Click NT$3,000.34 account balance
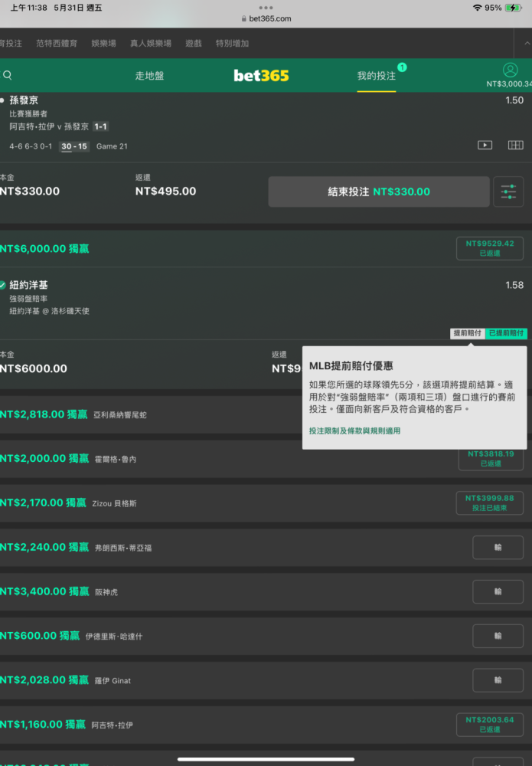 pyautogui.click(x=509, y=84)
